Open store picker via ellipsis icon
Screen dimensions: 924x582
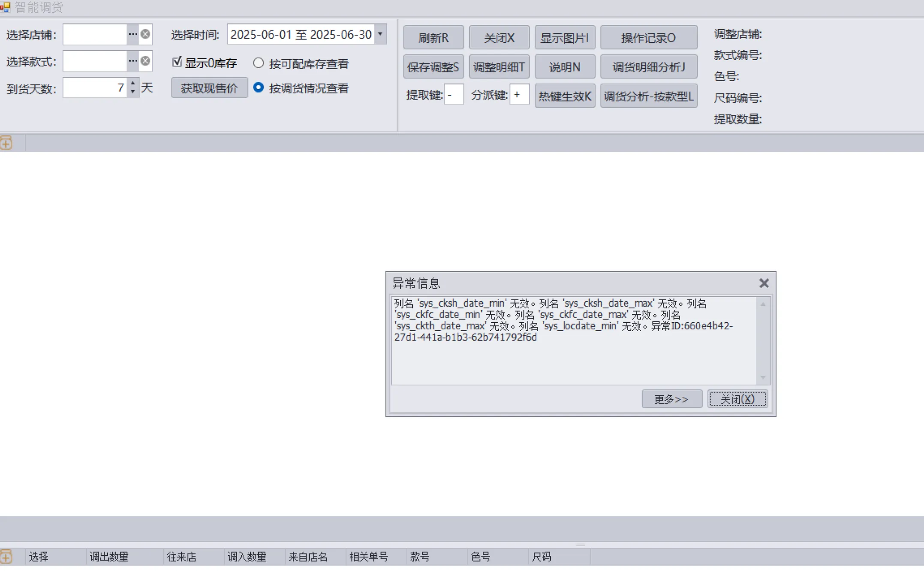click(132, 34)
